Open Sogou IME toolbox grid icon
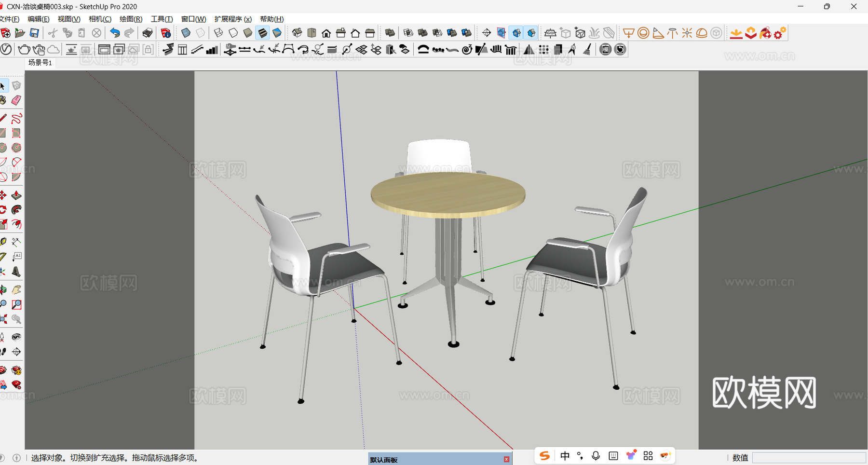Screen dimensions: 868x465 (648, 456)
